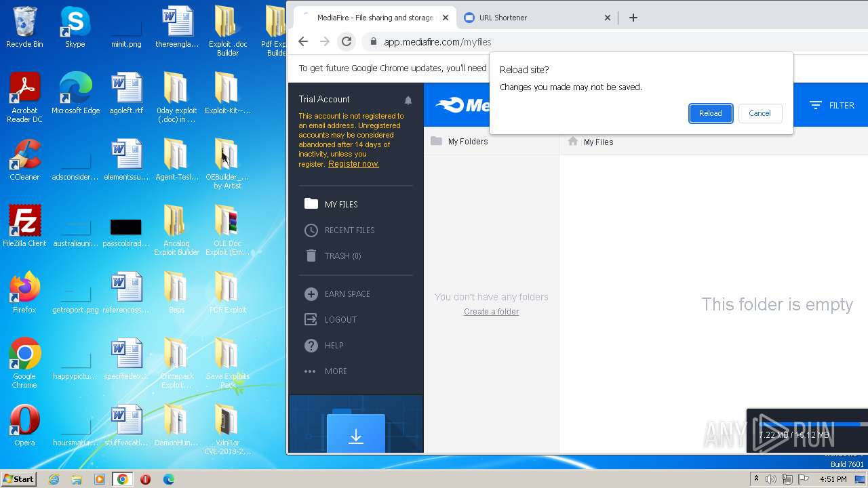Open the Skype desktop shortcut
The height and width of the screenshot is (488, 868).
coord(75,27)
